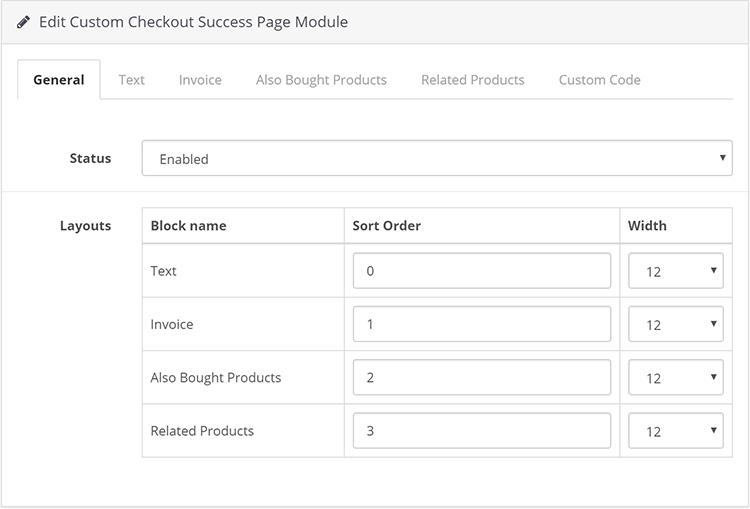Open Width dropdown for Also Bought Products
This screenshot has height=509, width=750.
(x=675, y=377)
